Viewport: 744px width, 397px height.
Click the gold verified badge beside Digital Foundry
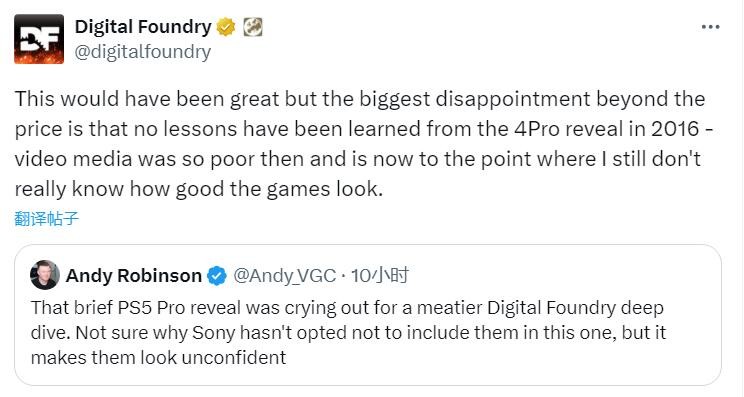[226, 27]
